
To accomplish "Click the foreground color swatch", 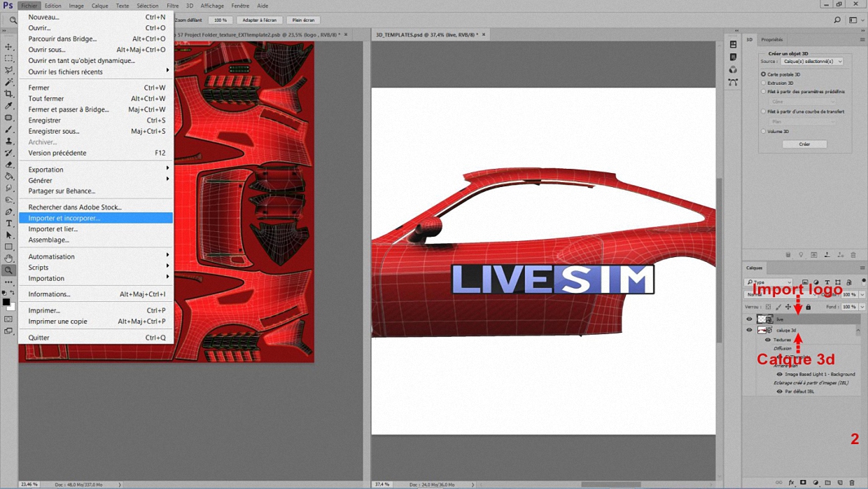I will coord(6,303).
